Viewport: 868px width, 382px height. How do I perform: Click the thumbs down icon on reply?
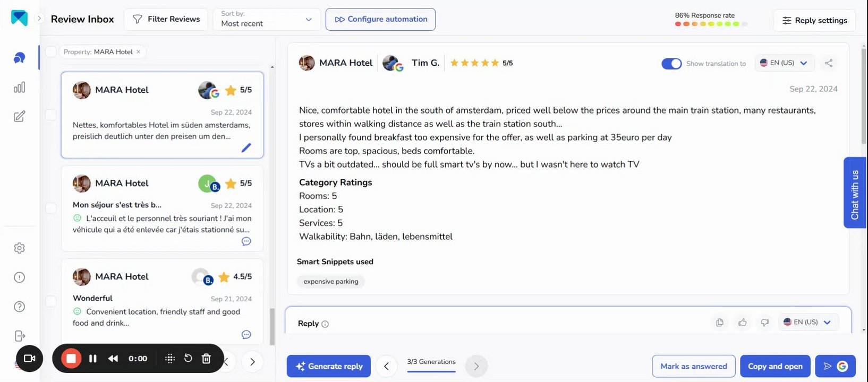coord(765,323)
